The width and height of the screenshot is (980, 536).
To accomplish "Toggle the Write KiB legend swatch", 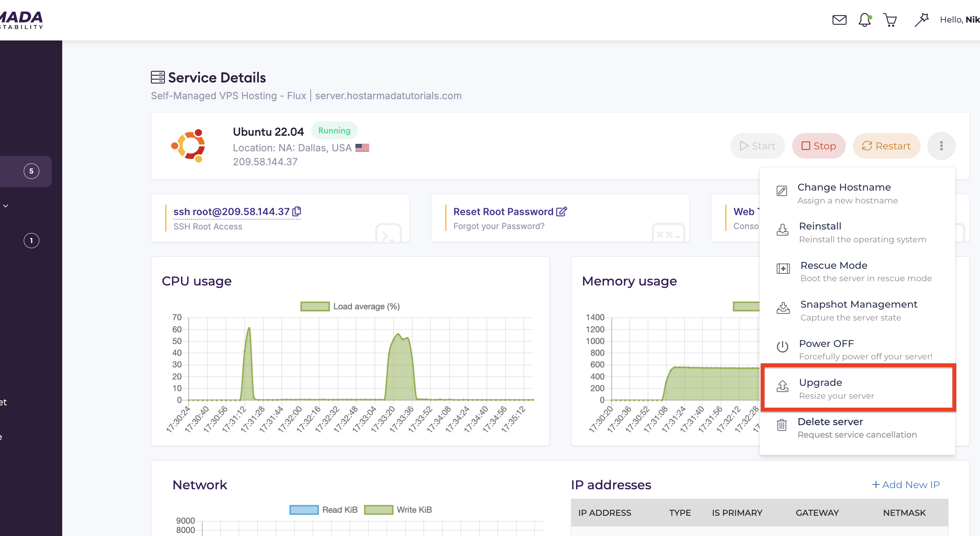I will click(x=379, y=510).
